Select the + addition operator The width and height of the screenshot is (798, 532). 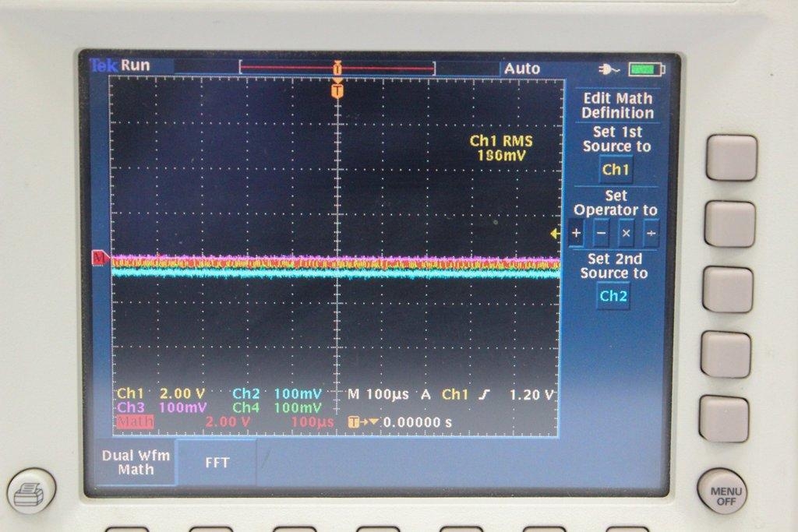coord(576,233)
